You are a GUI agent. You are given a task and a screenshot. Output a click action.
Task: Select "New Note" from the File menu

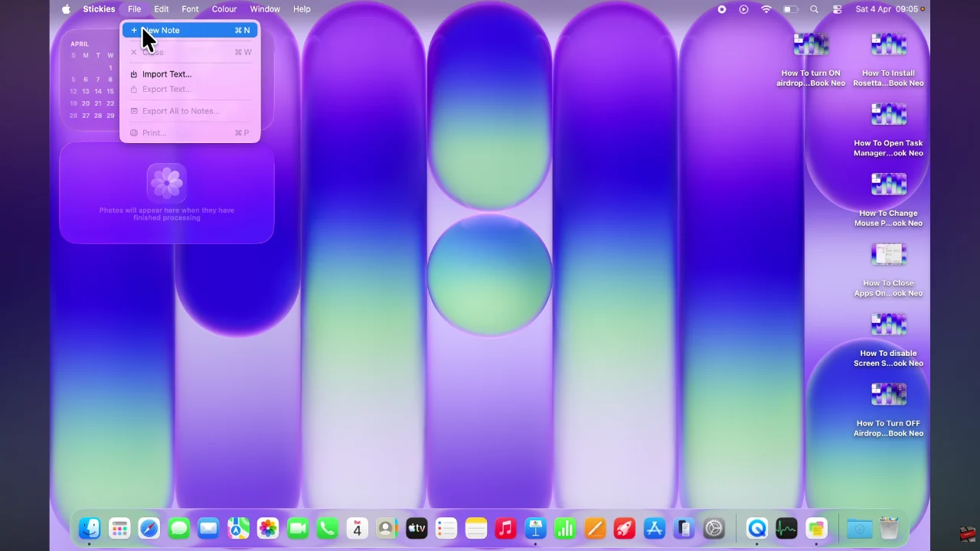(x=161, y=30)
